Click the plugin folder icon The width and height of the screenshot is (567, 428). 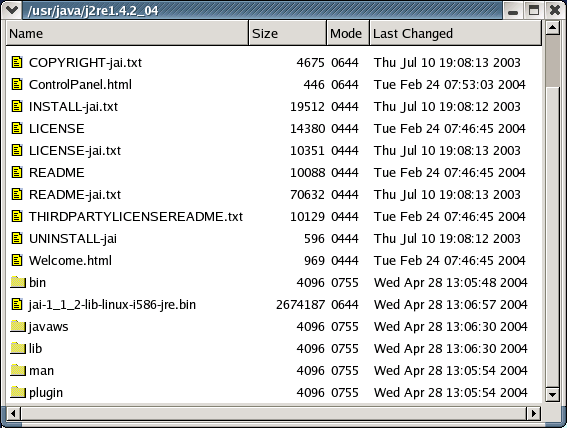coord(18,393)
